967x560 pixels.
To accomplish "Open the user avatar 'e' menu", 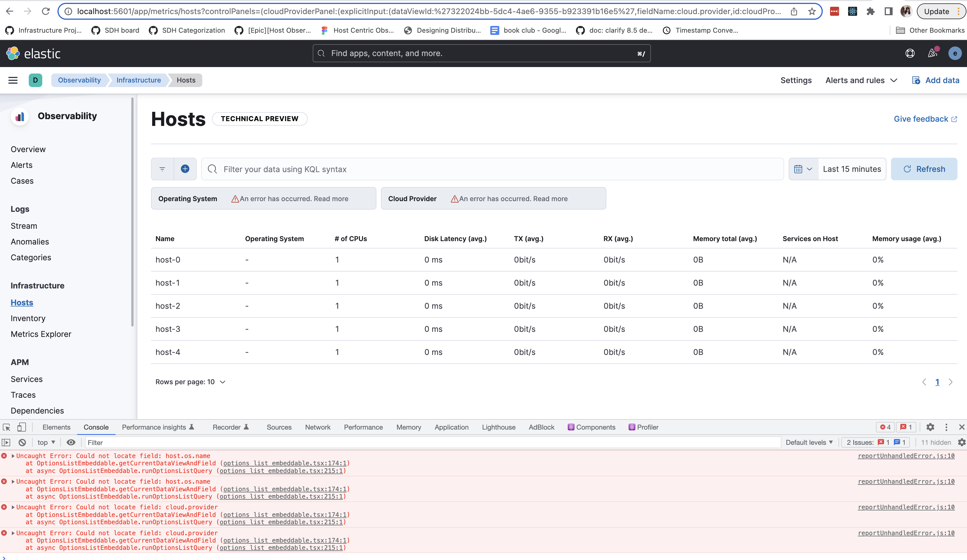I will click(x=955, y=53).
